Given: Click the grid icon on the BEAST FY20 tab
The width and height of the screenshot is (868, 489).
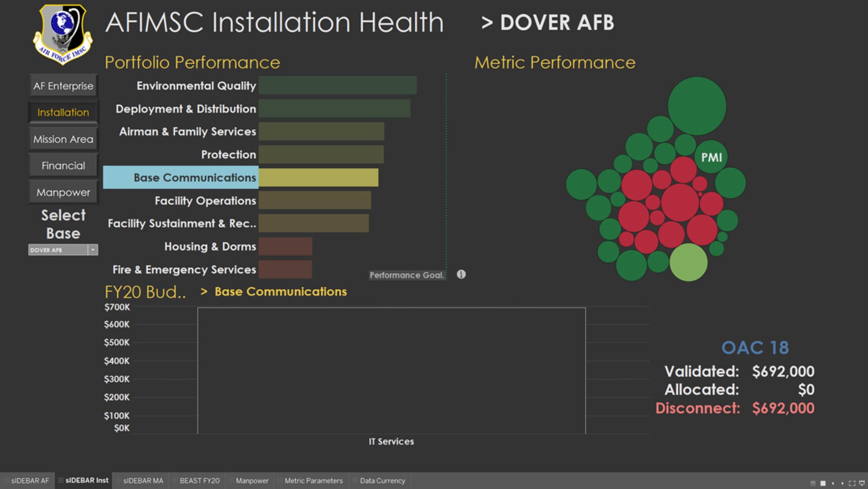Looking at the screenshot, I should point(175,481).
